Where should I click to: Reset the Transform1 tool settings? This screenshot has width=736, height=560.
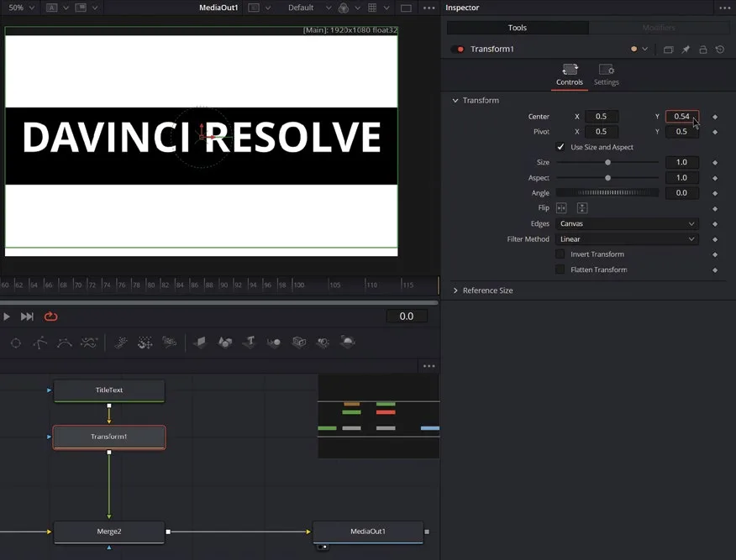[720, 50]
